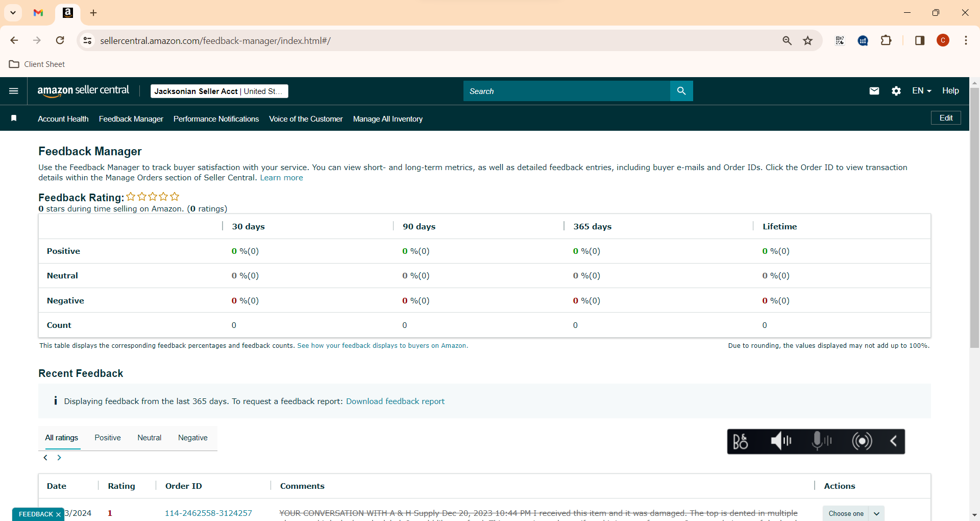
Task: Click the speaker volume icon in overlay
Action: [x=781, y=441]
